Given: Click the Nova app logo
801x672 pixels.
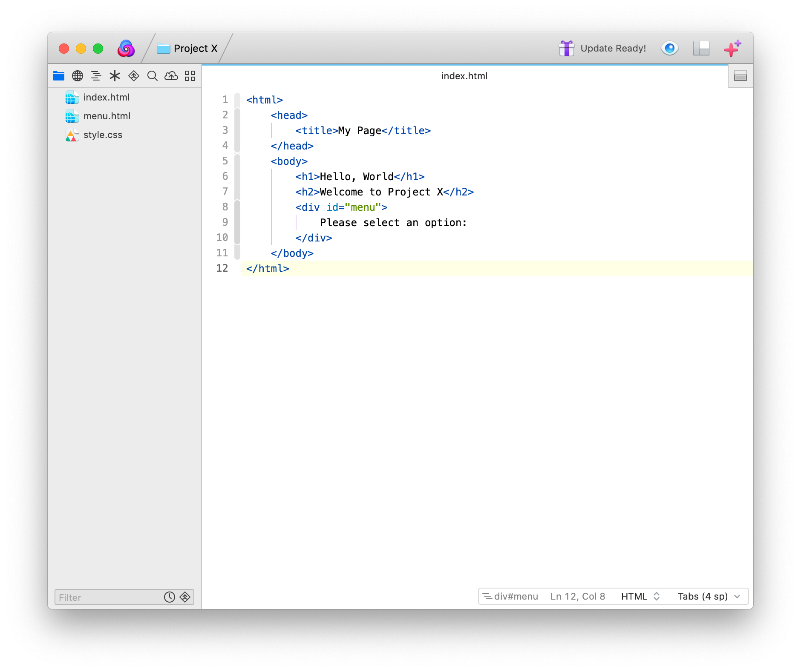Looking at the screenshot, I should [126, 49].
